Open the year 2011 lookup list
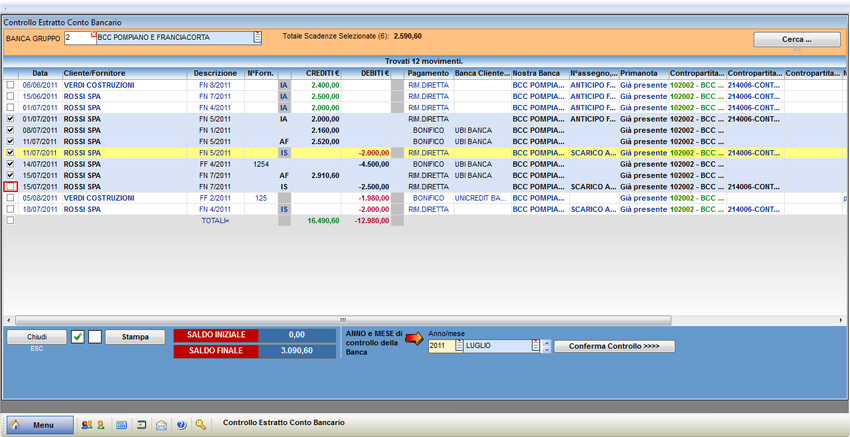 pos(459,346)
